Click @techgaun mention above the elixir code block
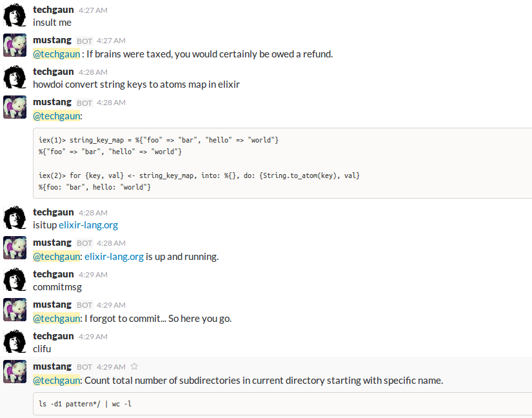This screenshot has height=418, width=532. pos(56,116)
